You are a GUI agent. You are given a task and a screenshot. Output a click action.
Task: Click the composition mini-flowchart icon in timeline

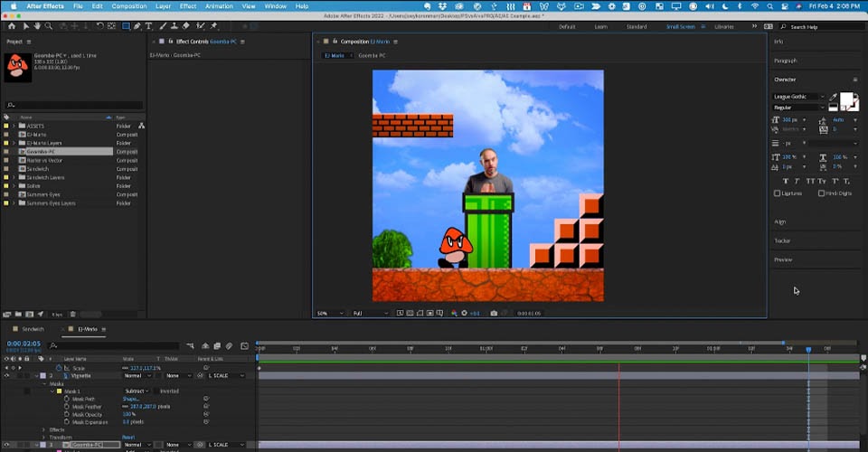(190, 345)
